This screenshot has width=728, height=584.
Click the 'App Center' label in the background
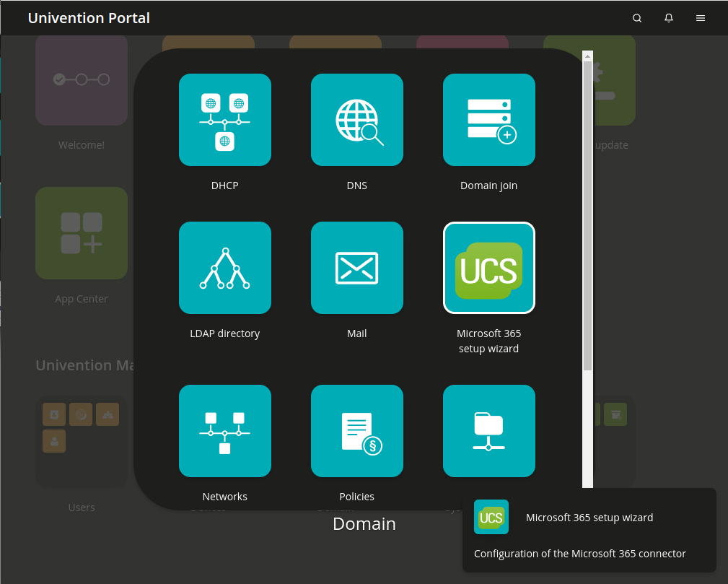[x=82, y=299]
